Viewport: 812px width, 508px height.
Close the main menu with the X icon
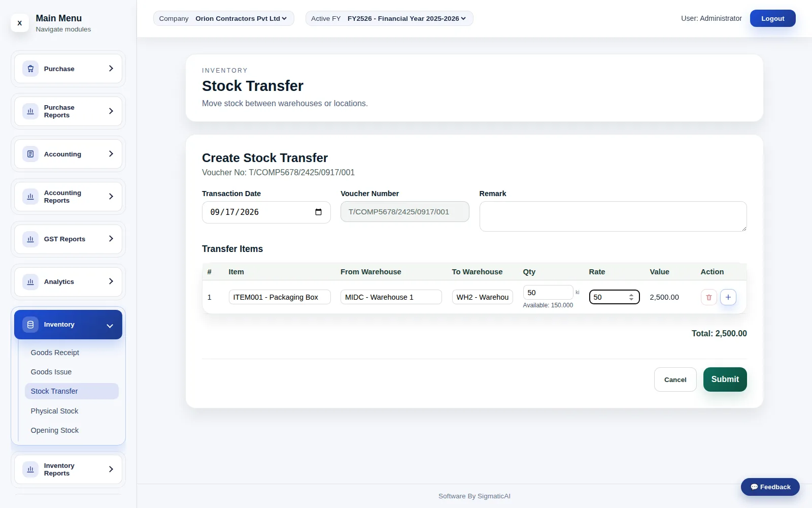click(x=20, y=23)
